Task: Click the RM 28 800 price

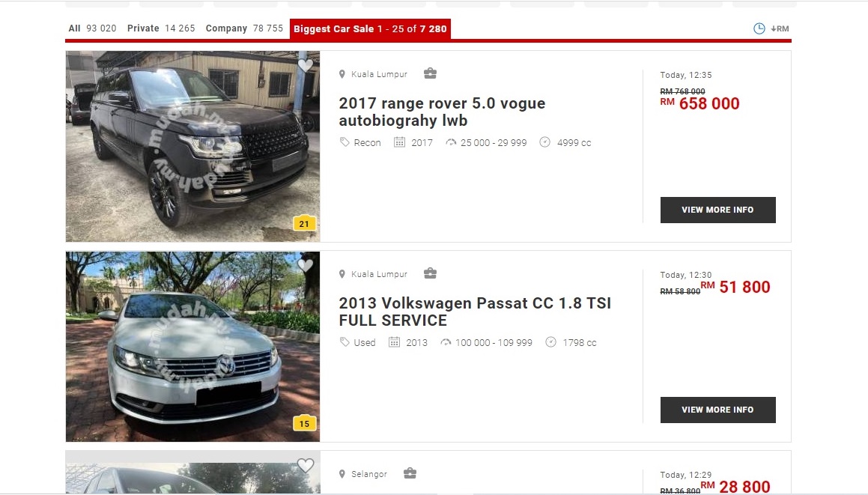Action: click(x=735, y=487)
